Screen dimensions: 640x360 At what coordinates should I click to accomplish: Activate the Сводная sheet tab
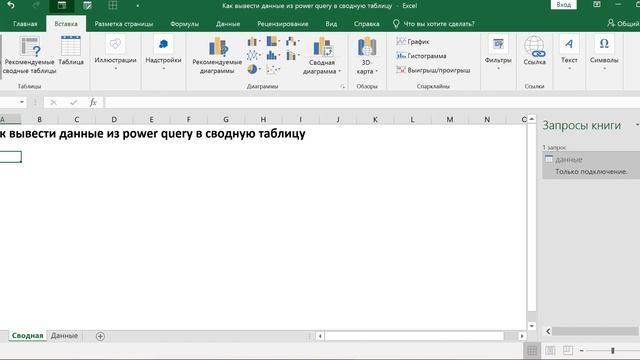click(27, 336)
